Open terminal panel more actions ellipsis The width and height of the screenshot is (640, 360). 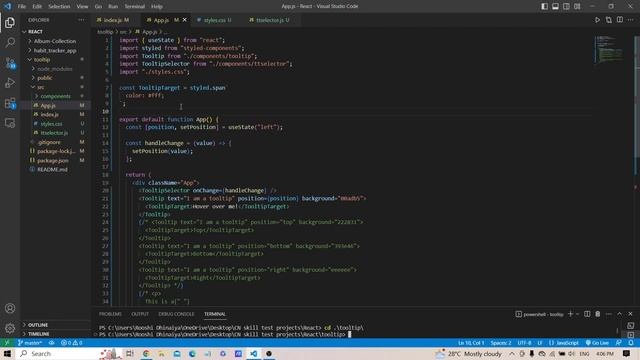(609, 314)
